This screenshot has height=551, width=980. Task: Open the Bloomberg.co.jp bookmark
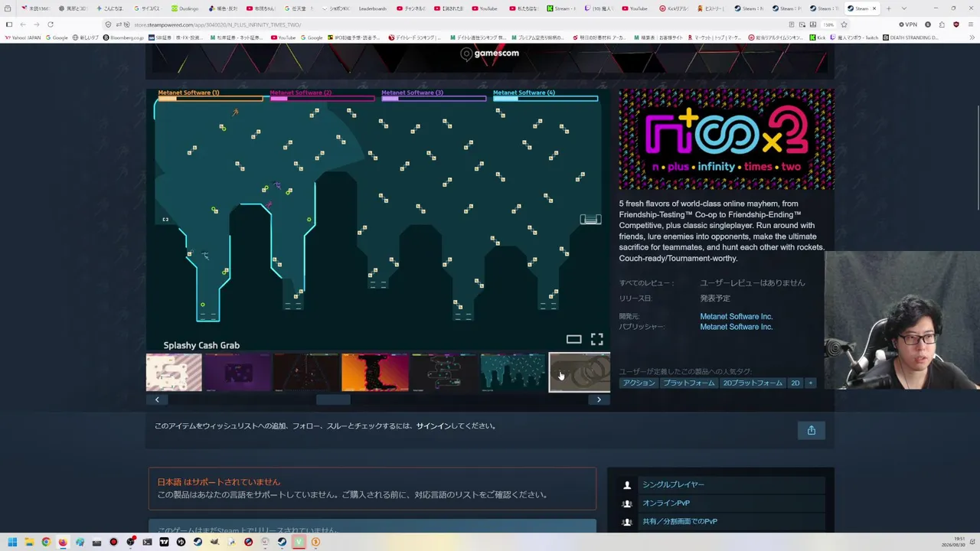point(125,37)
